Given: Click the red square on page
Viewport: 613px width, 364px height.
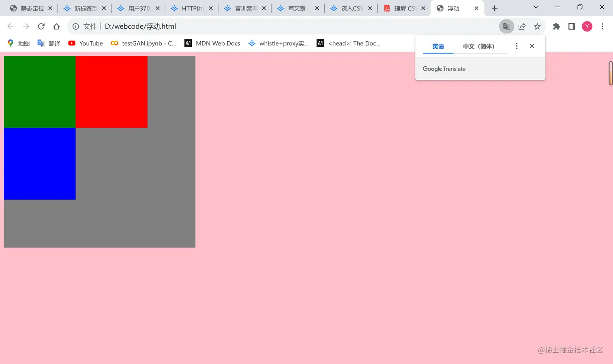Looking at the screenshot, I should click(x=111, y=92).
